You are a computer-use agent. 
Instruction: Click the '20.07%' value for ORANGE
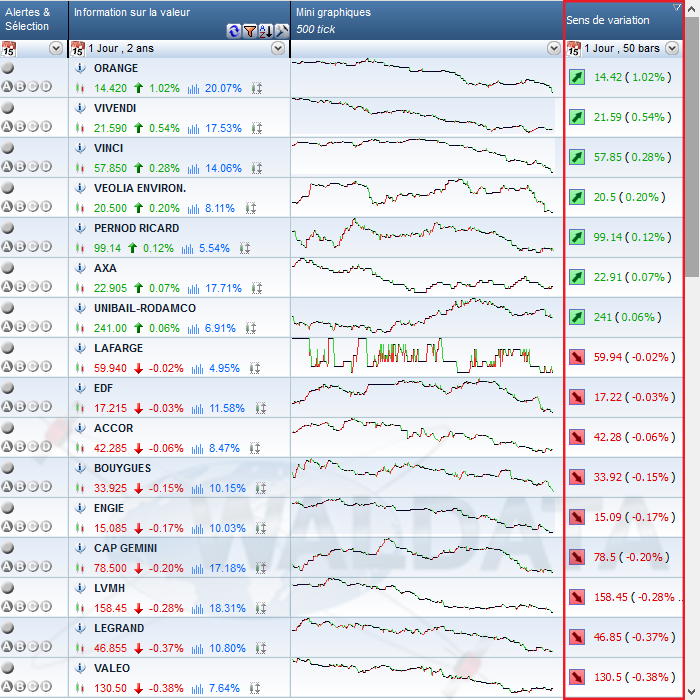(223, 88)
